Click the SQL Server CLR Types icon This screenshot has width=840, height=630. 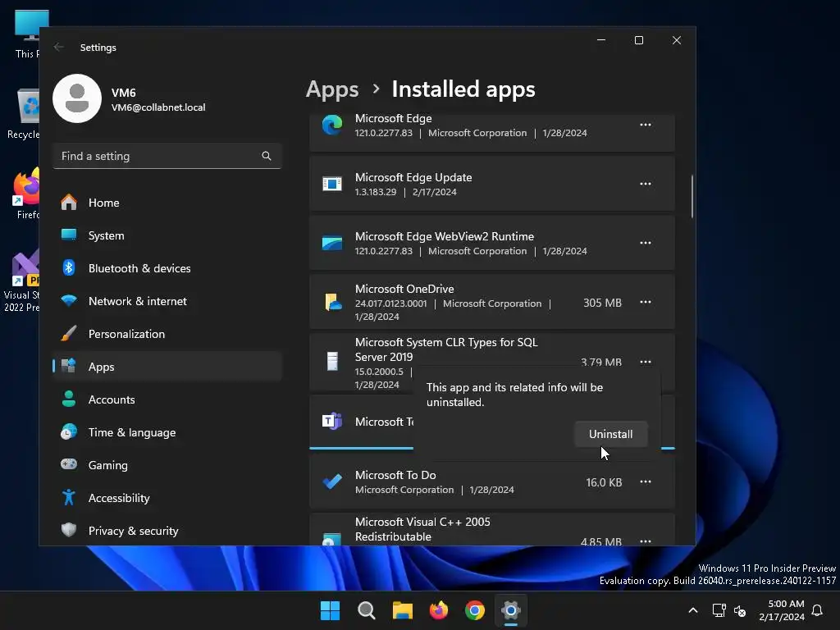tap(332, 361)
